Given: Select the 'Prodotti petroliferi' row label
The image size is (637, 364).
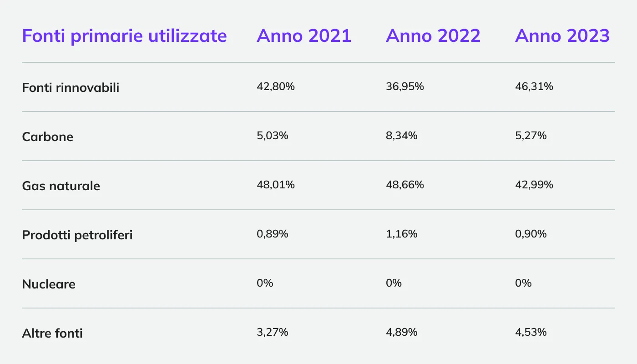Looking at the screenshot, I should [77, 235].
